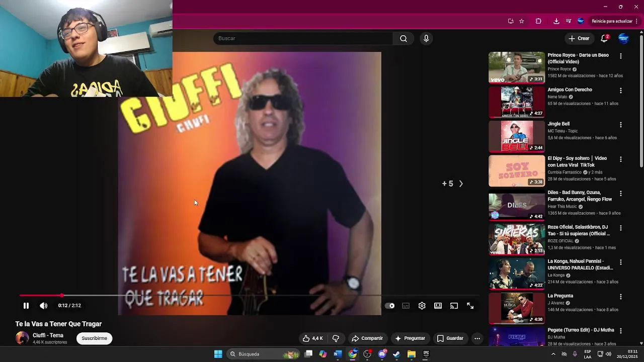The height and width of the screenshot is (362, 644).
Task: Open the Jingle Bell video thumbnail
Action: (x=517, y=136)
